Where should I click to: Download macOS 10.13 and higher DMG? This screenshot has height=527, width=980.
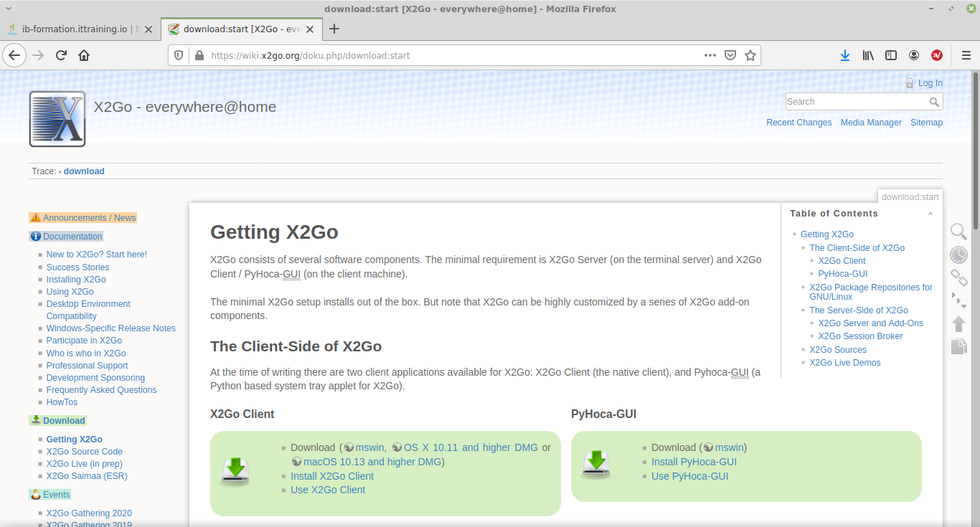tap(372, 462)
